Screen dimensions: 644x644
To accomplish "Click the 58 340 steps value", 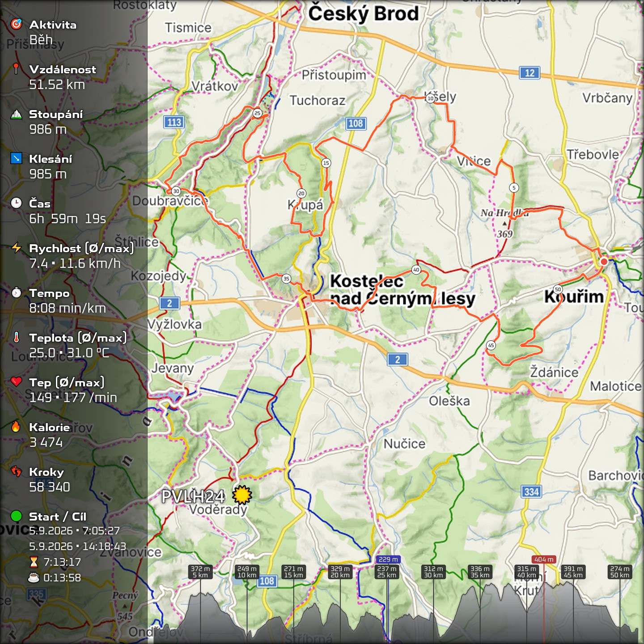I will click(50, 487).
